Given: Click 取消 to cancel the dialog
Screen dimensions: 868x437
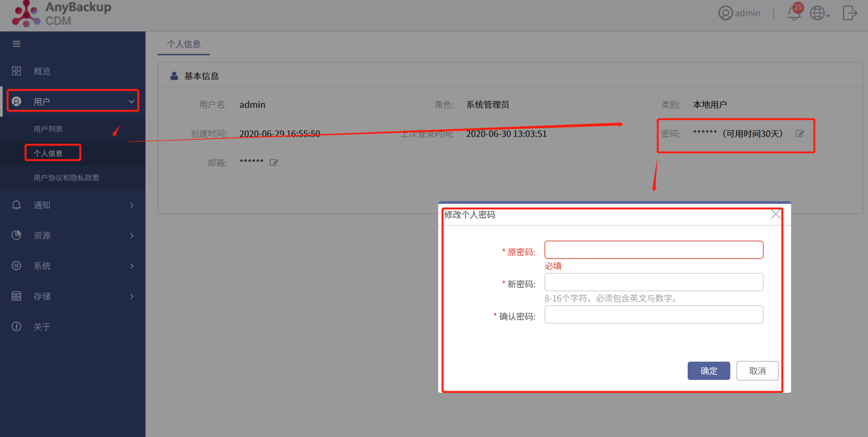Looking at the screenshot, I should 757,370.
